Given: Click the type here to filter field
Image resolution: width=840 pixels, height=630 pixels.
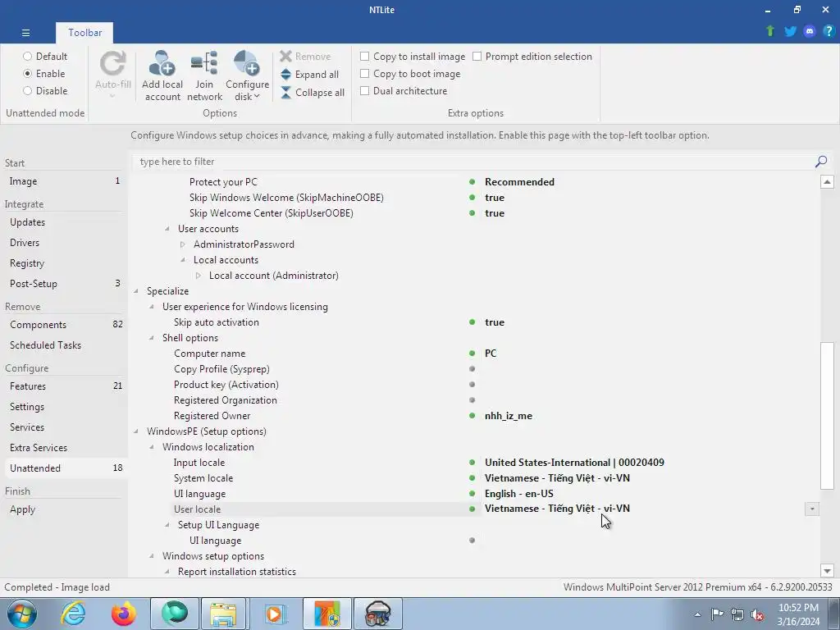Looking at the screenshot, I should click(x=474, y=162).
